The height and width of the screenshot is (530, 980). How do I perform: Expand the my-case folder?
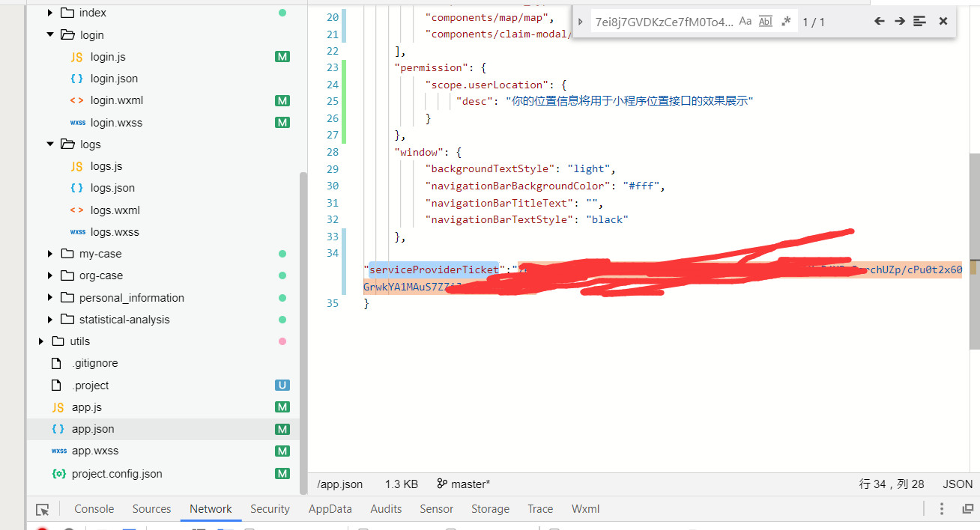pos(50,254)
